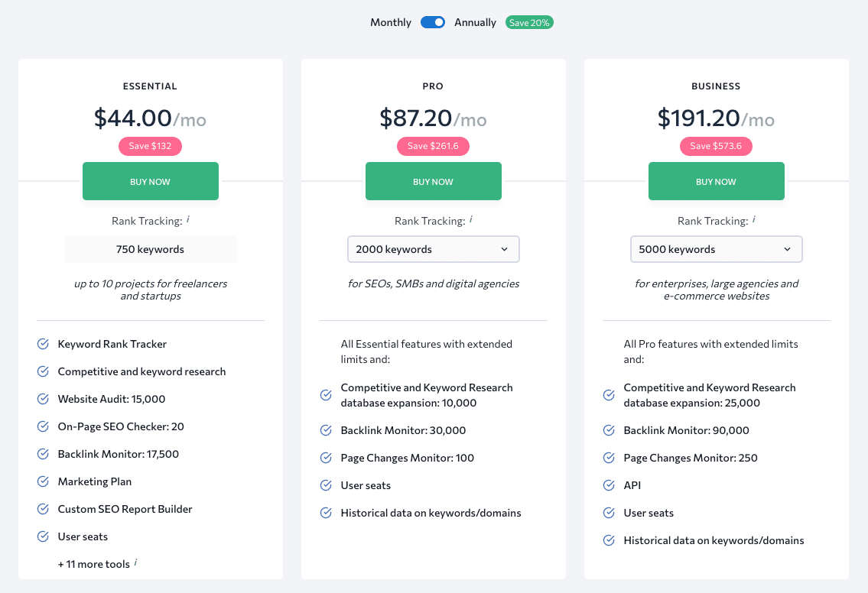The image size is (868, 593).
Task: Click the Save 20% badge
Action: tap(529, 23)
